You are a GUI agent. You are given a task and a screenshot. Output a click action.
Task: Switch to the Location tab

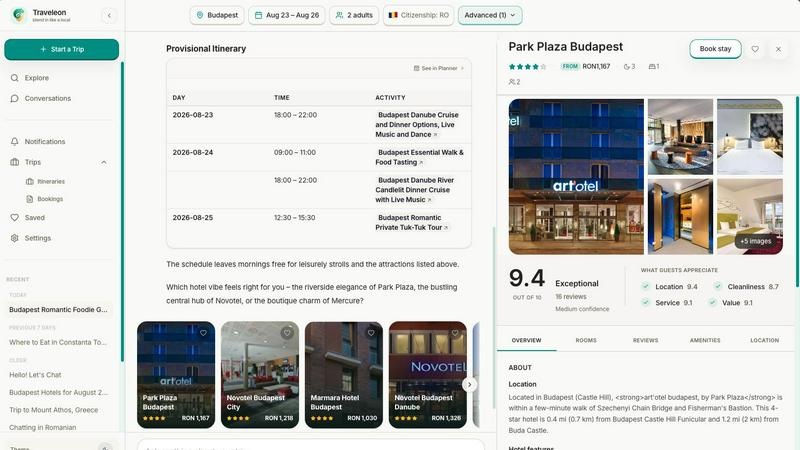click(x=764, y=340)
